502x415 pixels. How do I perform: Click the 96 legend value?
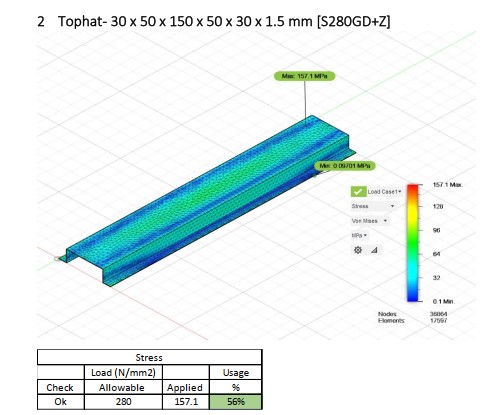(x=436, y=230)
